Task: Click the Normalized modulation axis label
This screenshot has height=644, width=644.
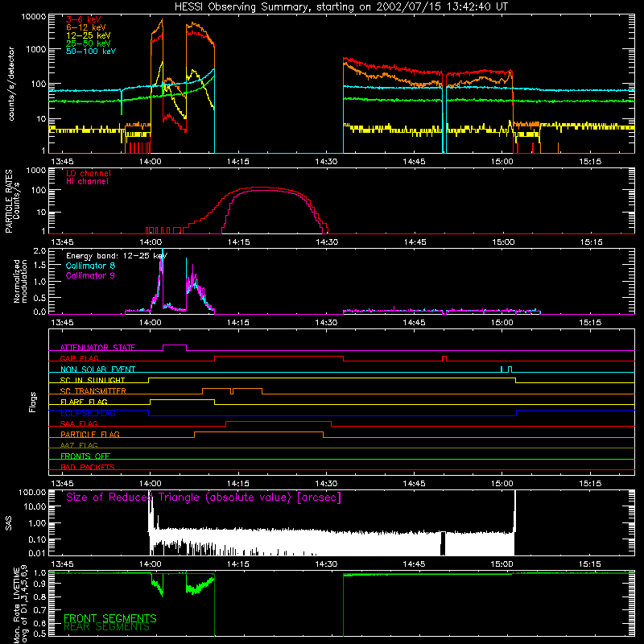Action: point(20,281)
